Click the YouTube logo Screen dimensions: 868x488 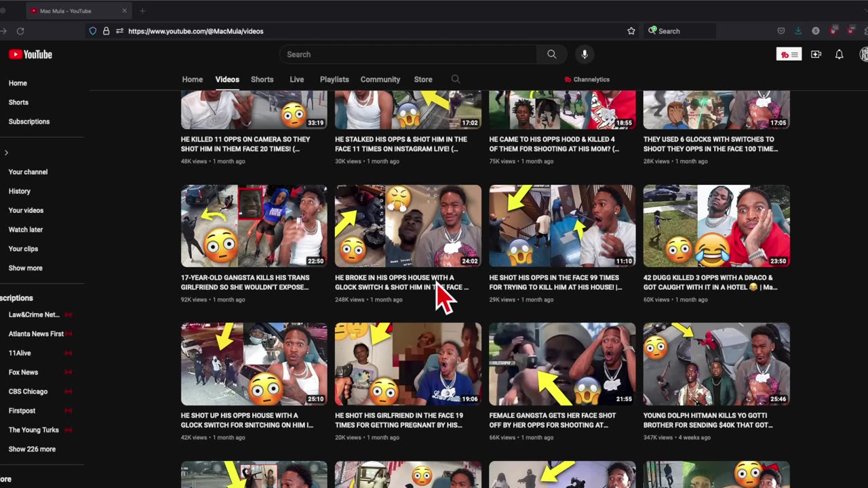pyautogui.click(x=31, y=54)
